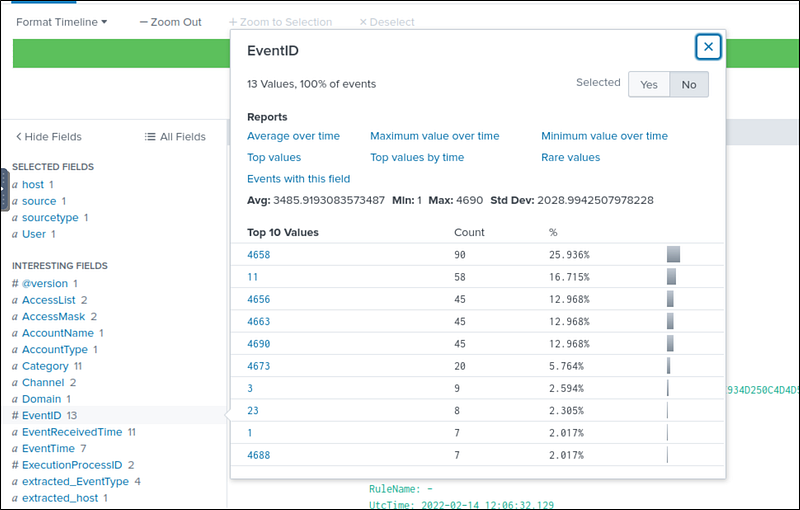Click the green timeline bar
The width and height of the screenshot is (800, 510).
click(120, 53)
